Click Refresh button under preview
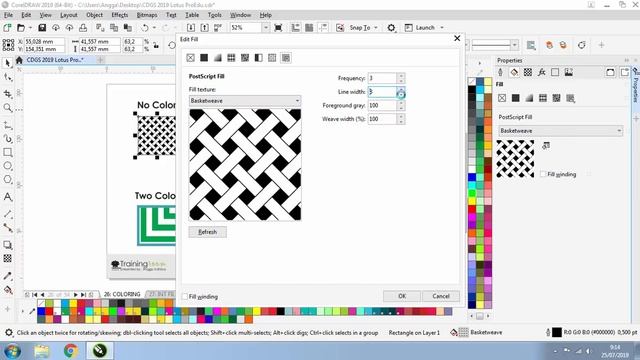The image size is (640, 360). tap(207, 232)
